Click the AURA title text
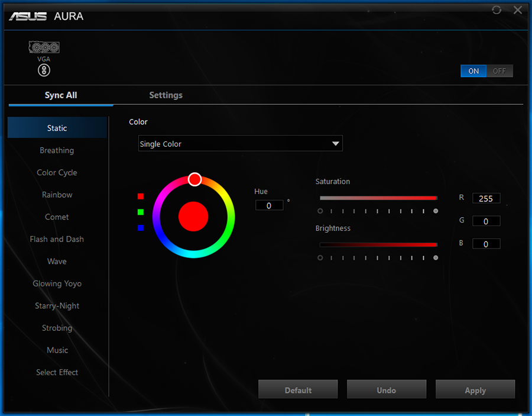Viewport: 532px width, 416px height. point(69,17)
